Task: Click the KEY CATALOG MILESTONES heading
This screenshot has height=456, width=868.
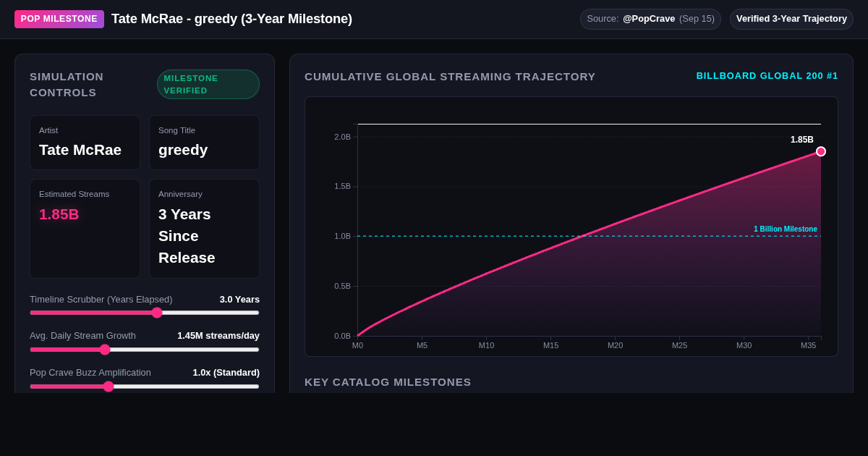Action: point(388,382)
